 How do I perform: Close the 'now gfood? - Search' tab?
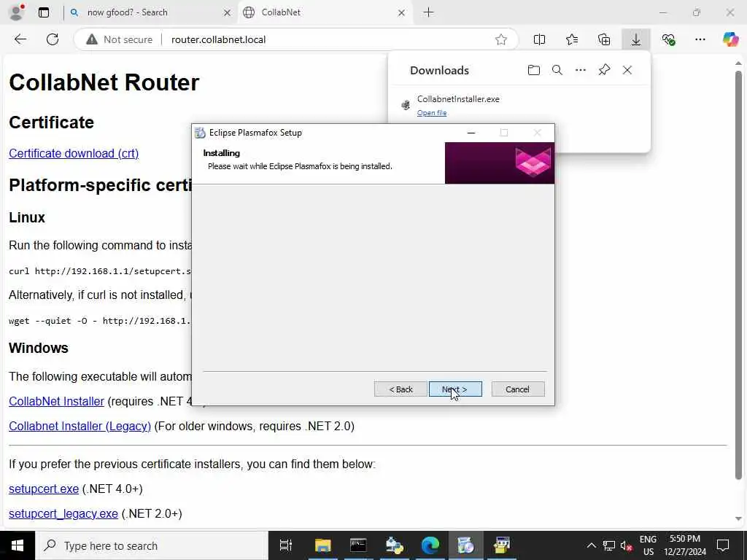[x=228, y=13]
